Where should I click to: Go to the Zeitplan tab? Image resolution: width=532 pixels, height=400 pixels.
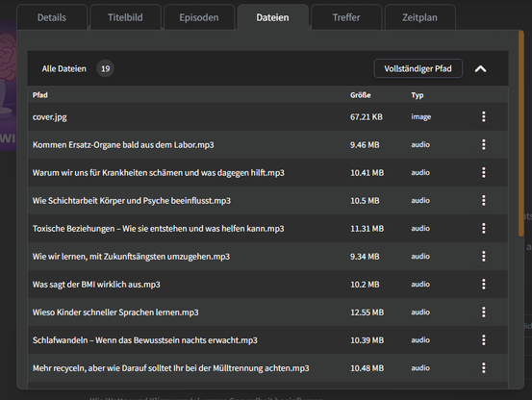[419, 17]
